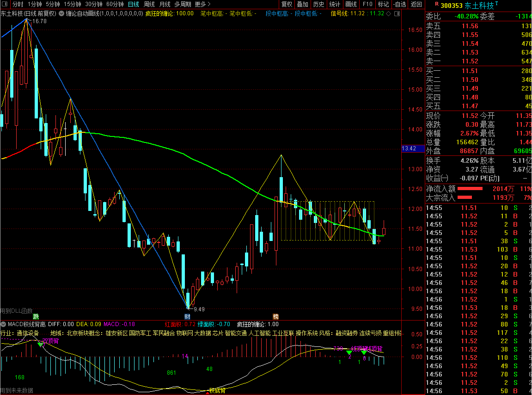Click stock code 300353

[452, 6]
